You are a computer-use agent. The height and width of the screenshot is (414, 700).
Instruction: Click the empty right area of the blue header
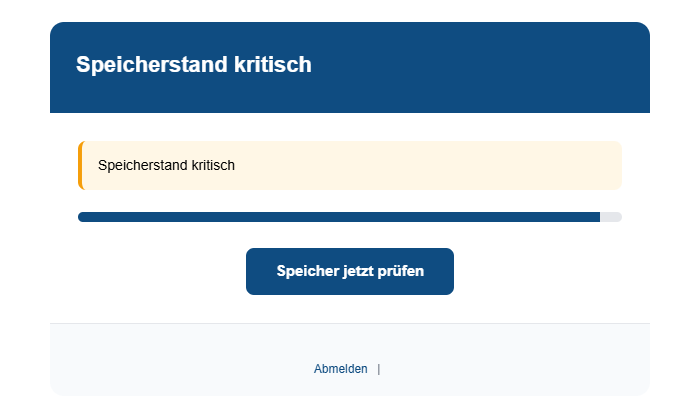click(x=520, y=65)
